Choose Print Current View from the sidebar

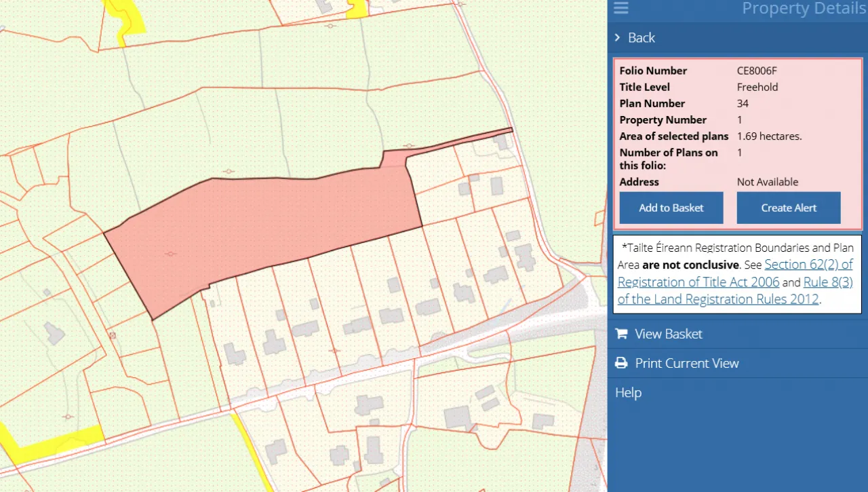(x=686, y=363)
